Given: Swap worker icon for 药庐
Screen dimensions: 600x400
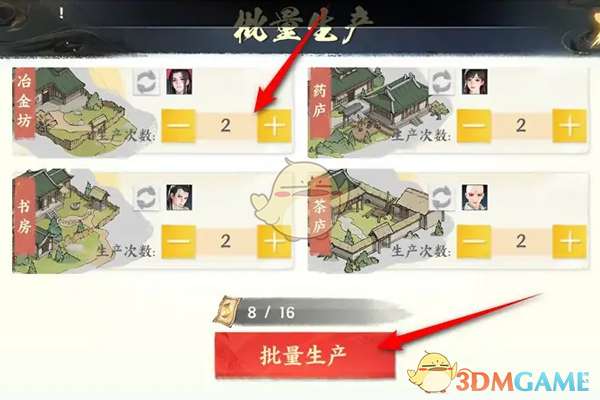Looking at the screenshot, I should (442, 82).
